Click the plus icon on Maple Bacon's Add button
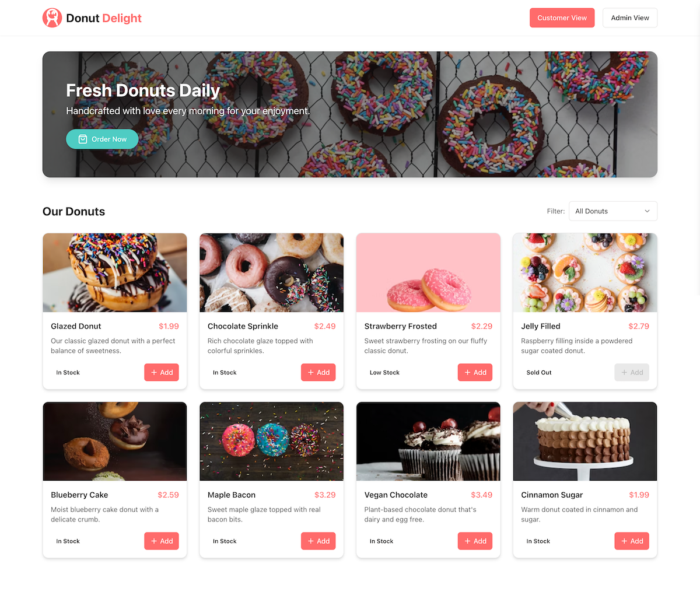The image size is (700, 595). [311, 541]
